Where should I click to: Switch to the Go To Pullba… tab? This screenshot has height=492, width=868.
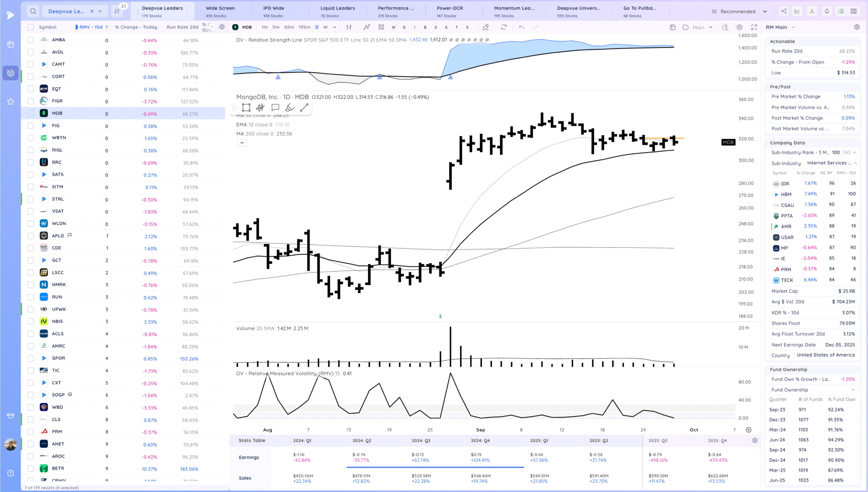coord(639,11)
